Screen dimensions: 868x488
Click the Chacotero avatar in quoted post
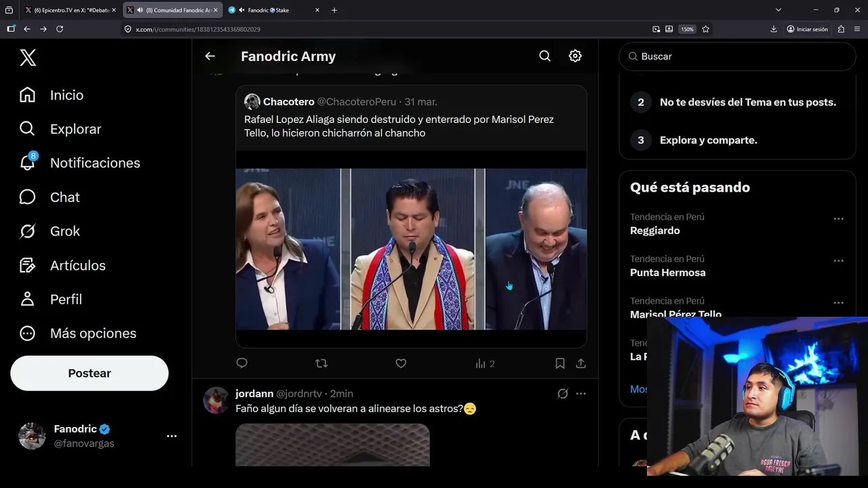coord(252,102)
